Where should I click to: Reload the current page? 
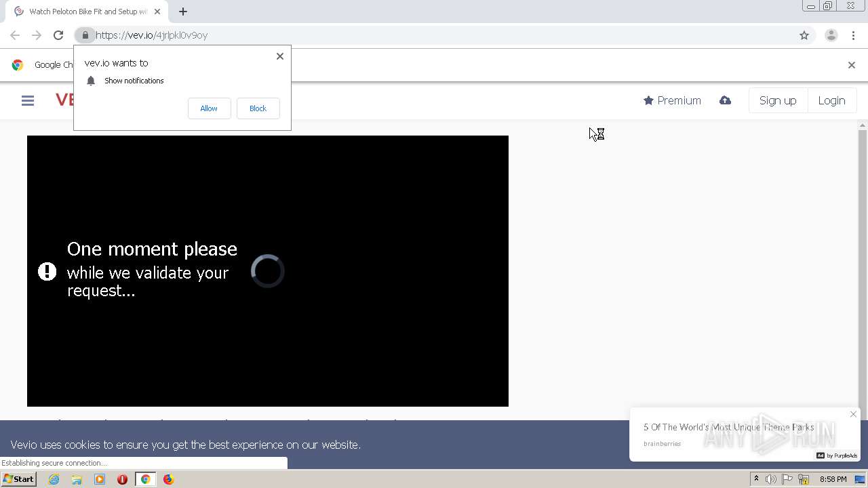pyautogui.click(x=58, y=35)
